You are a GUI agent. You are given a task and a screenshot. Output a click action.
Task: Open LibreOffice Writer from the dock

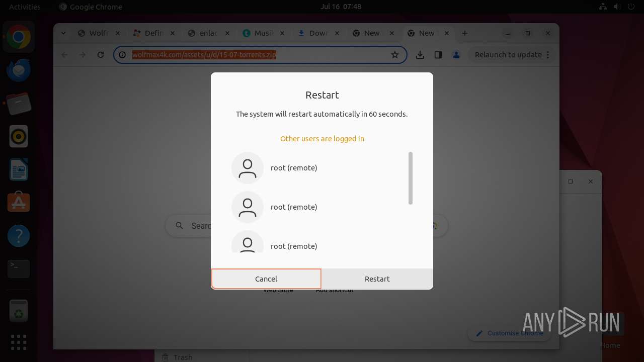(x=19, y=169)
